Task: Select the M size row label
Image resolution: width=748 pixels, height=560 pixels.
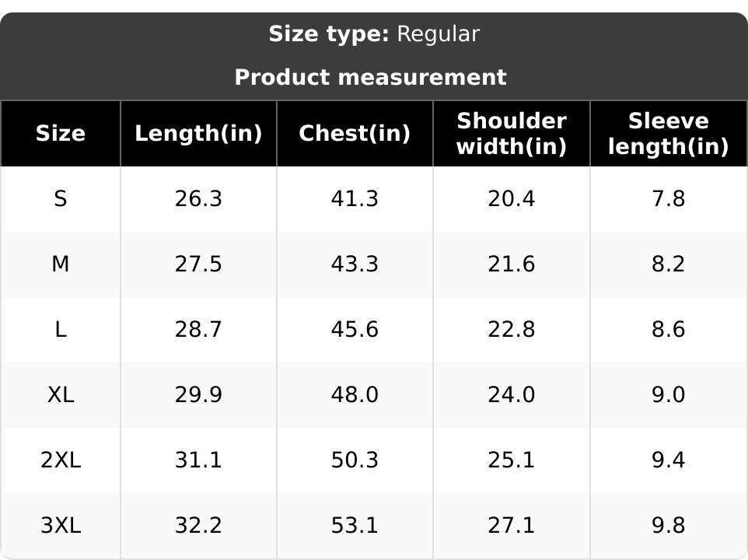Action: (x=61, y=264)
